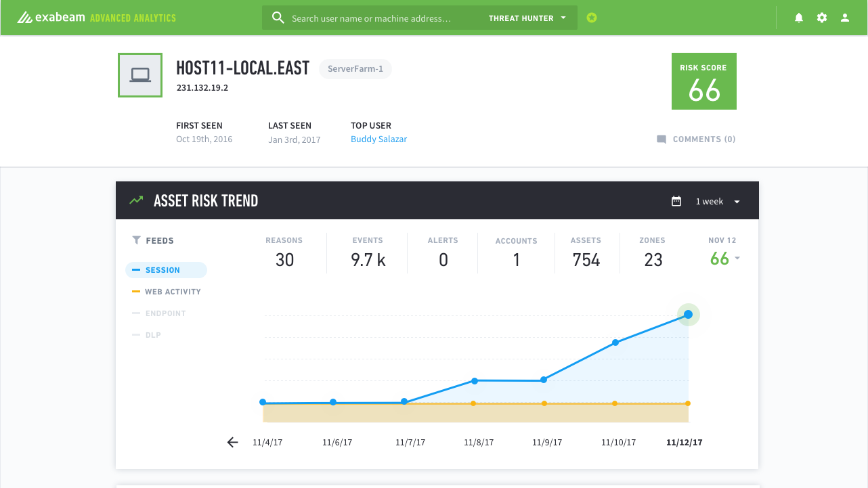Screen dimensions: 868x488
Task: Click the search magnifier icon
Action: [278, 18]
